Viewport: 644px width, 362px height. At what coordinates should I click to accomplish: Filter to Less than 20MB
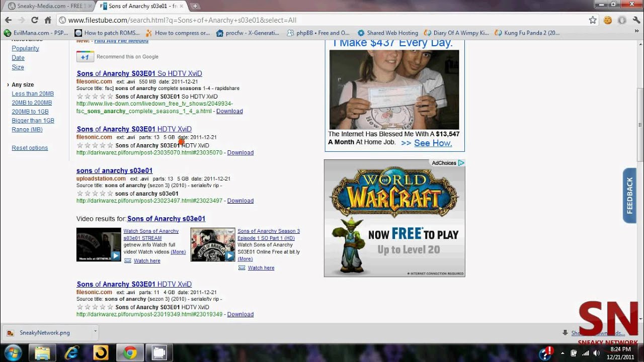tap(33, 94)
